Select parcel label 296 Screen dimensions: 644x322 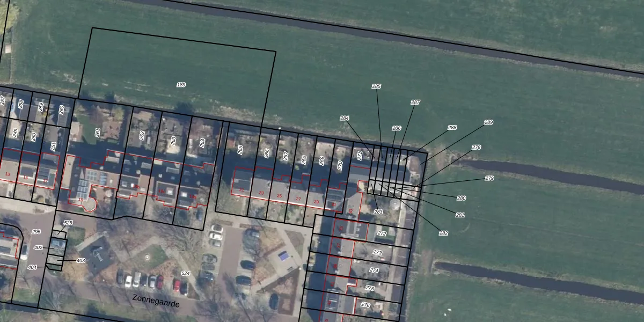click(36, 232)
